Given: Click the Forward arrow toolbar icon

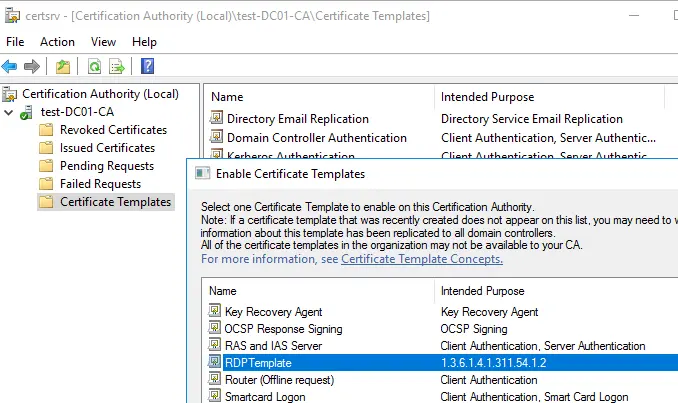Looking at the screenshot, I should 32,67.
